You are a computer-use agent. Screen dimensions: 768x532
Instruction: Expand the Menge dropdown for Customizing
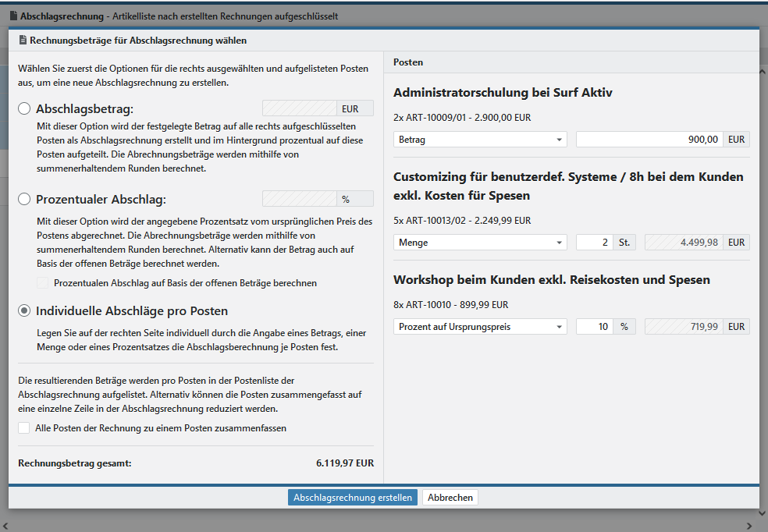point(479,243)
